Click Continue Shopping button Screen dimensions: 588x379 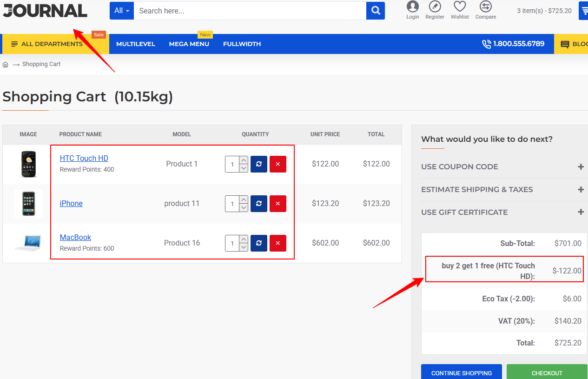pyautogui.click(x=462, y=372)
